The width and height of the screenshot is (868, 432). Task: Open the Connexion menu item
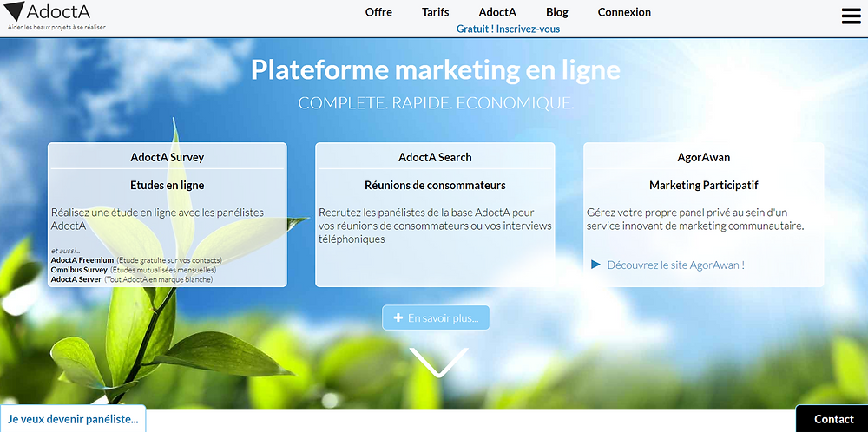click(x=624, y=12)
